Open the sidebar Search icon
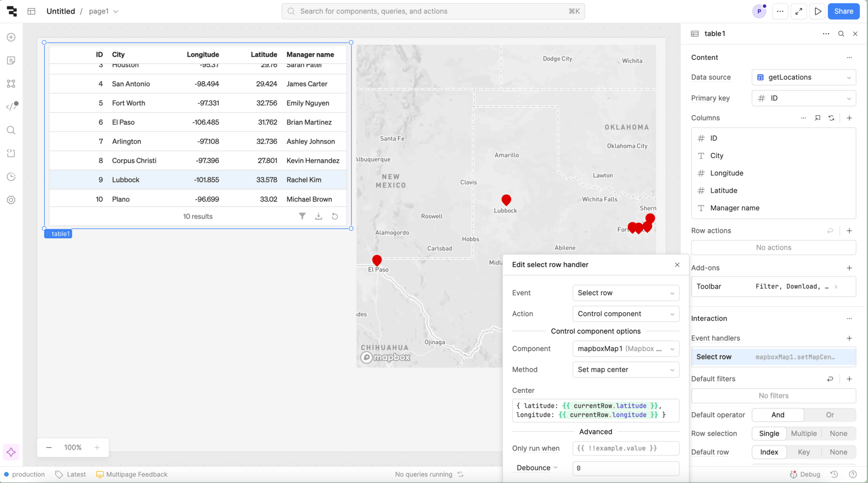This screenshot has height=483, width=868. tap(11, 130)
